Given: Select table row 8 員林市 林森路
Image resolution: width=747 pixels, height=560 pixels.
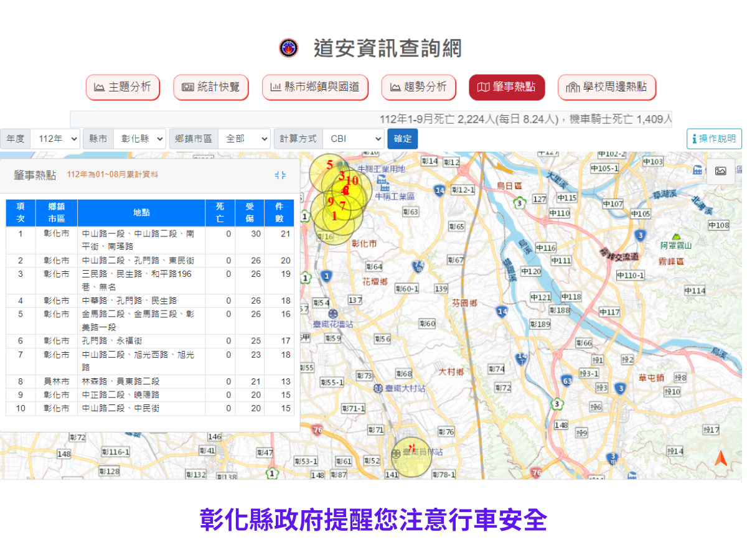Looking at the screenshot, I should 149,381.
